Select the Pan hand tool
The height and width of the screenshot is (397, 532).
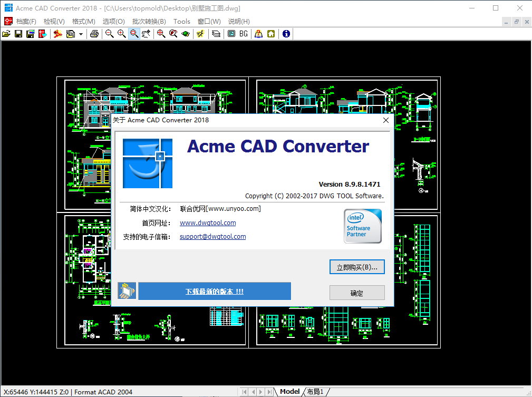tap(146, 34)
